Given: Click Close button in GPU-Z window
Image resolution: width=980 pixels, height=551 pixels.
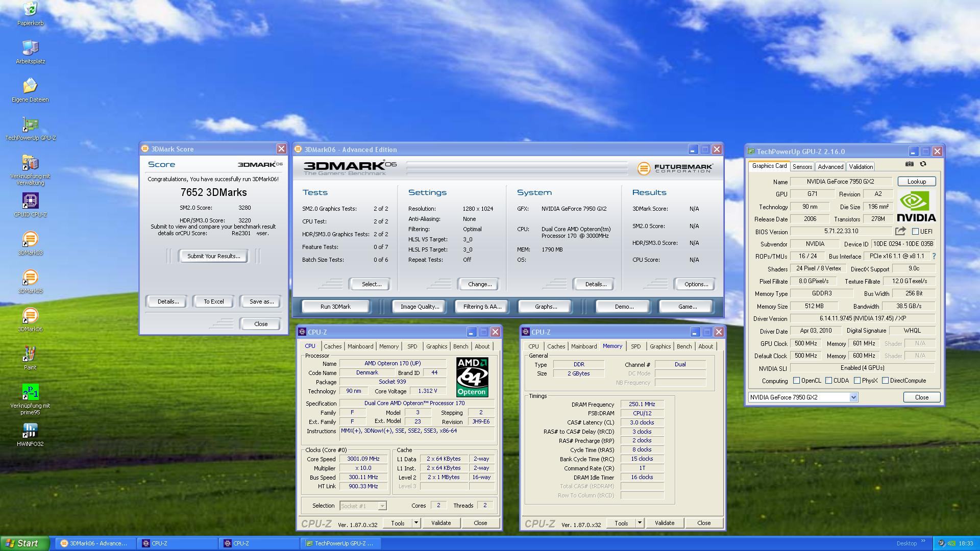Looking at the screenshot, I should pos(921,397).
